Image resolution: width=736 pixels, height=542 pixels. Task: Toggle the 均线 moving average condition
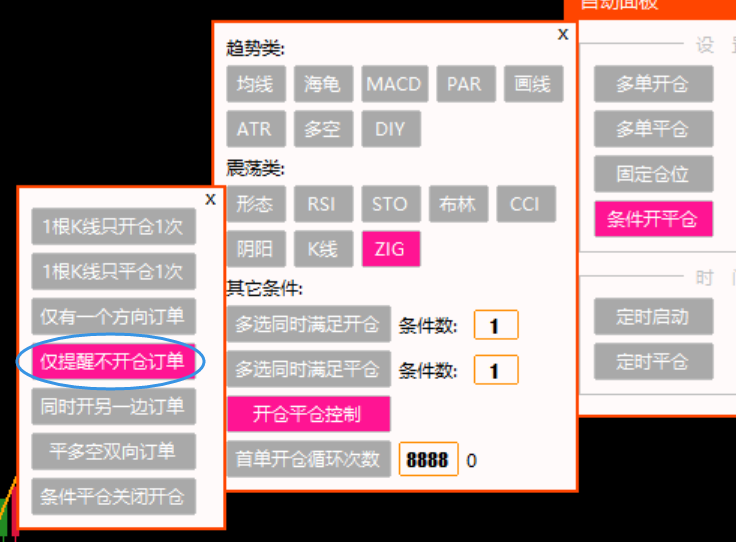(x=256, y=84)
